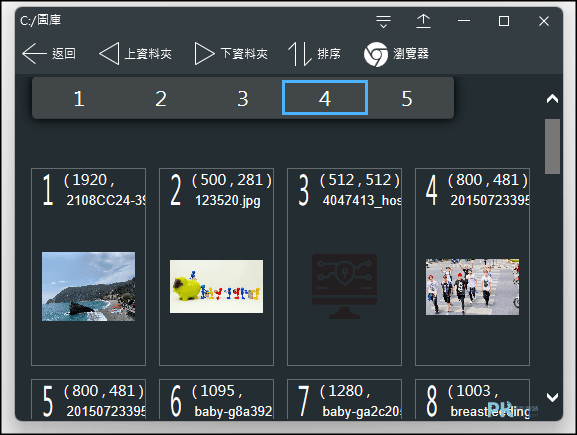Switch to page 2

coord(161,99)
